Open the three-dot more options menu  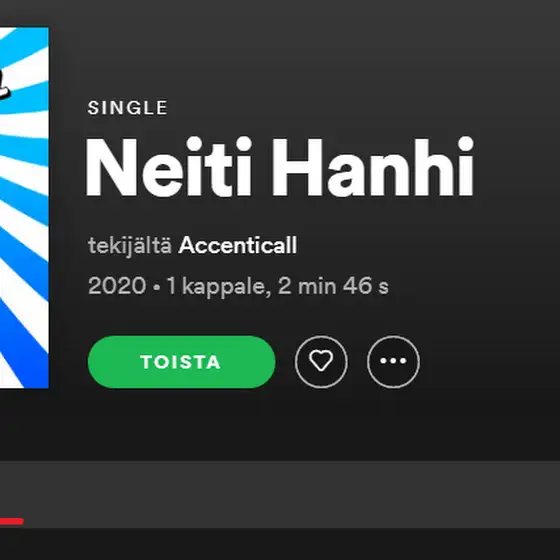[x=393, y=361]
